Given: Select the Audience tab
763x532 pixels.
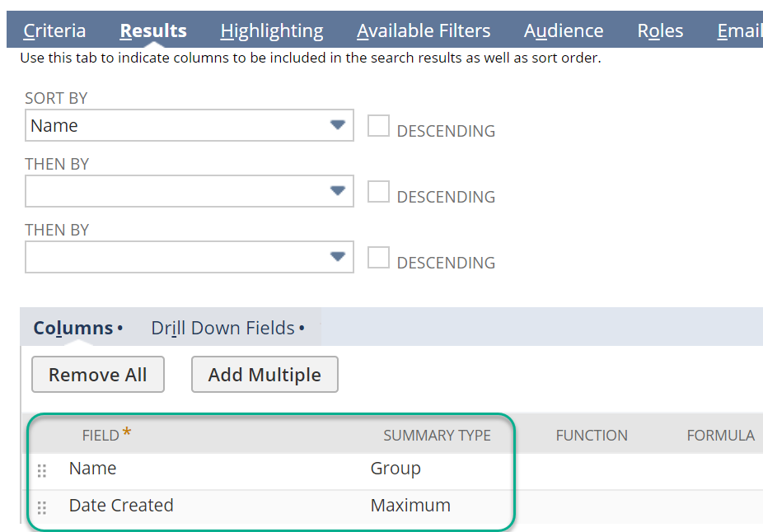Looking at the screenshot, I should [564, 31].
